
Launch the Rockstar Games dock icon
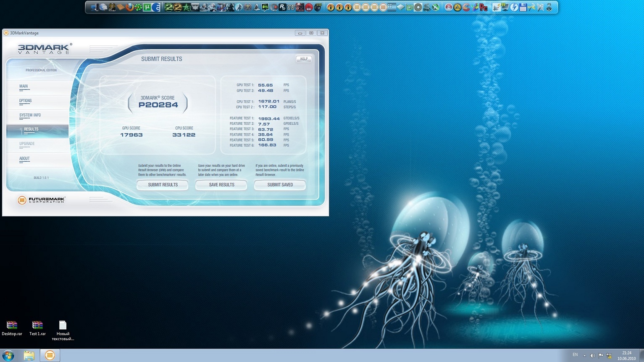pos(282,7)
